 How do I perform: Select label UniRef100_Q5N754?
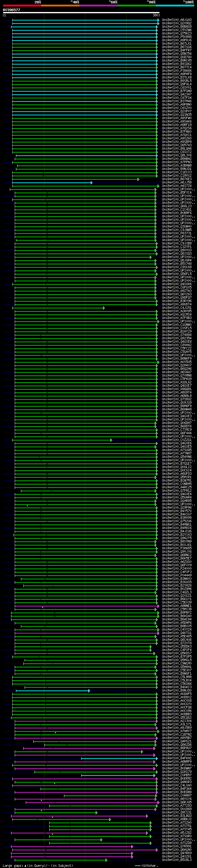pyautogui.click(x=177, y=54)
